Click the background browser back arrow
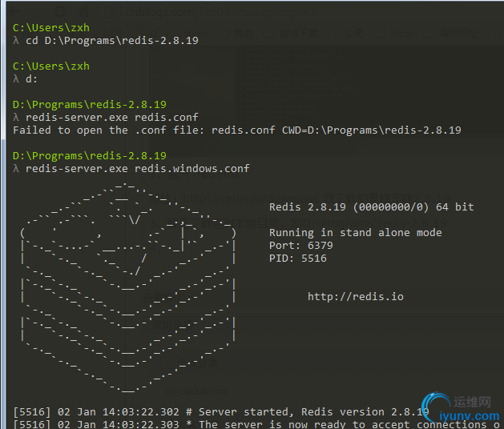 (x=14, y=12)
